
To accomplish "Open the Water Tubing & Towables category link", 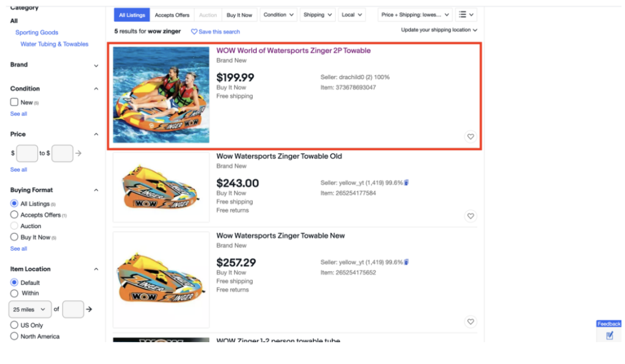I will (54, 44).
